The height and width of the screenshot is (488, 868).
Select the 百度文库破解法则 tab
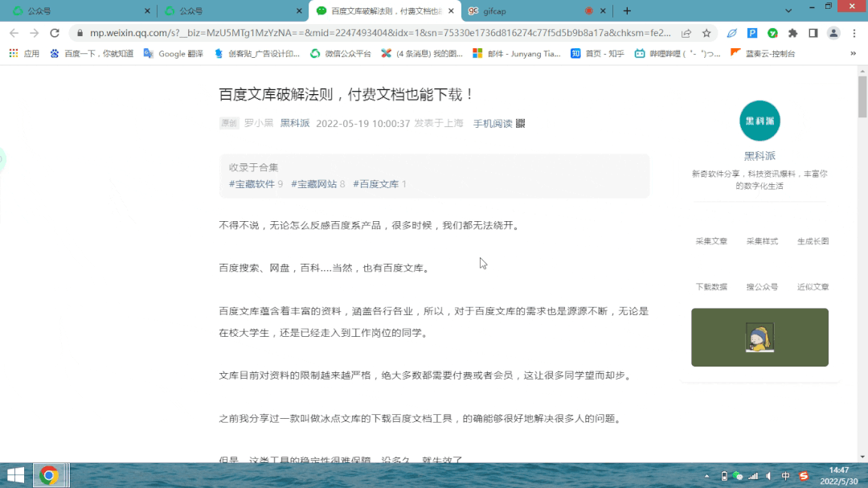point(385,10)
